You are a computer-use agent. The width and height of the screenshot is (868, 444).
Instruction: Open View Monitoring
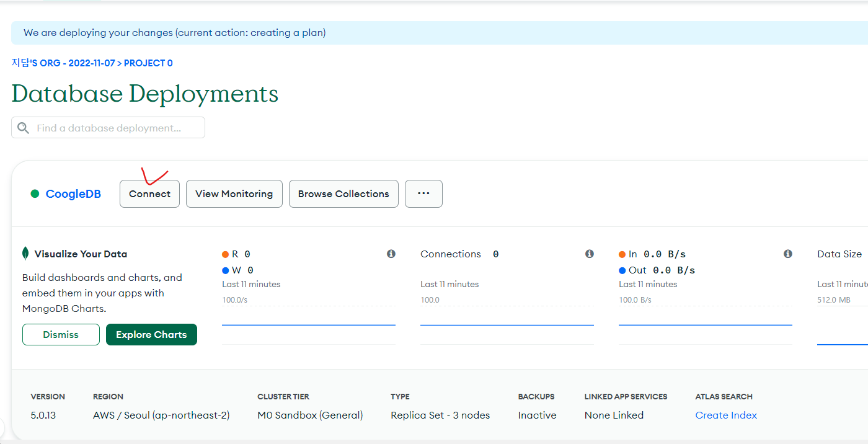coord(234,193)
